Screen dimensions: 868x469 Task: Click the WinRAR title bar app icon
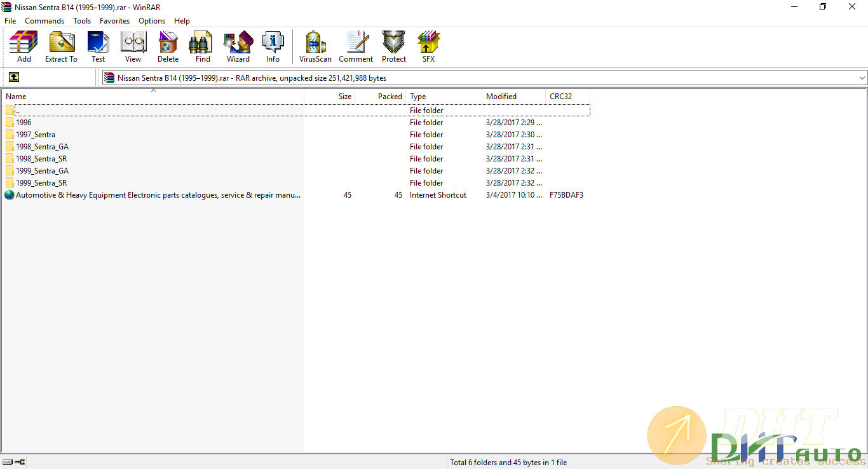[6, 6]
